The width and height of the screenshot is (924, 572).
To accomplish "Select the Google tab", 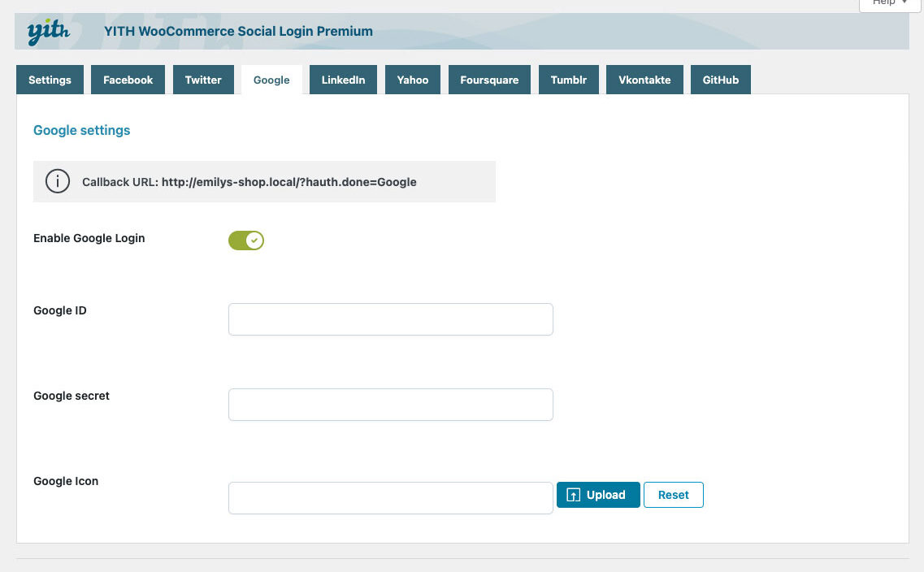I will click(271, 80).
